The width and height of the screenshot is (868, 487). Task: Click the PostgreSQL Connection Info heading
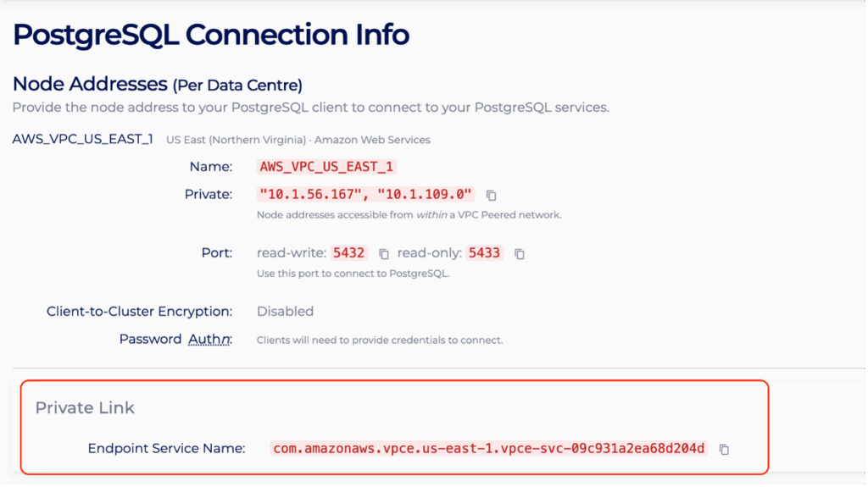click(211, 35)
